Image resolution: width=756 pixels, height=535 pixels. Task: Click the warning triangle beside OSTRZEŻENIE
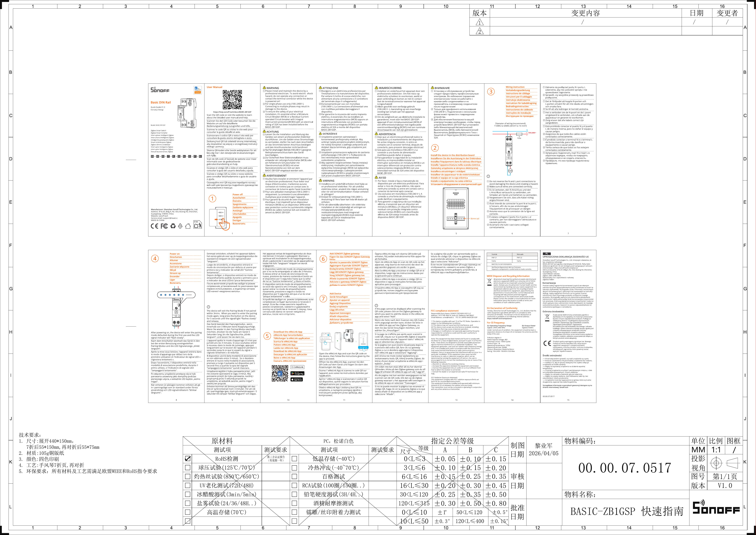pos(320,134)
